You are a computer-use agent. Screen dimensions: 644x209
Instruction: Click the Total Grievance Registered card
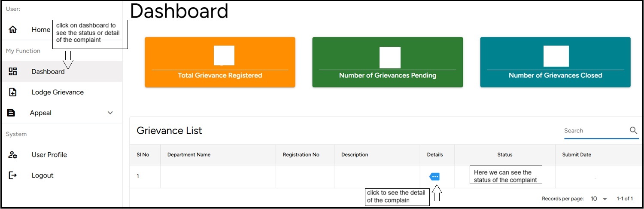coord(220,62)
